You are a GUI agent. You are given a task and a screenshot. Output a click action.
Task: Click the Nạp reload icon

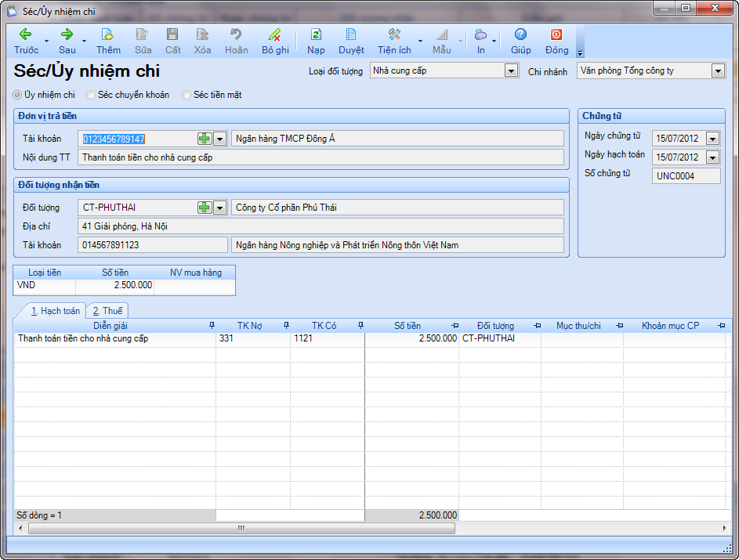pos(316,34)
